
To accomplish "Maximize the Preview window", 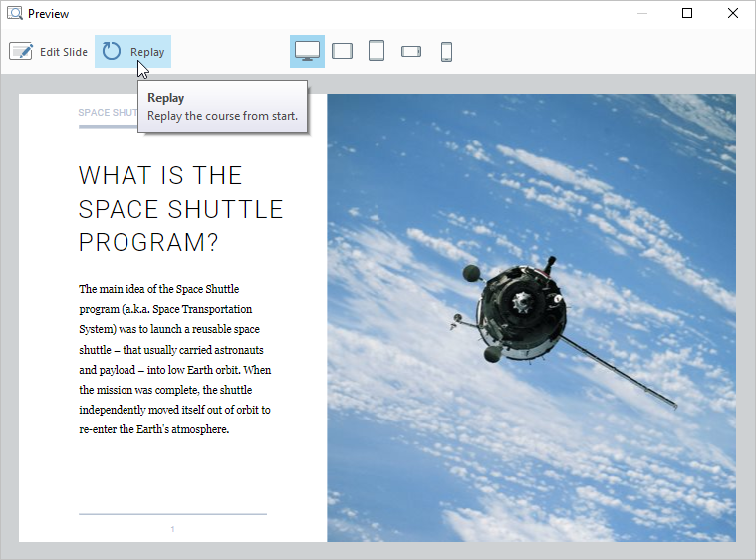I will click(x=686, y=14).
